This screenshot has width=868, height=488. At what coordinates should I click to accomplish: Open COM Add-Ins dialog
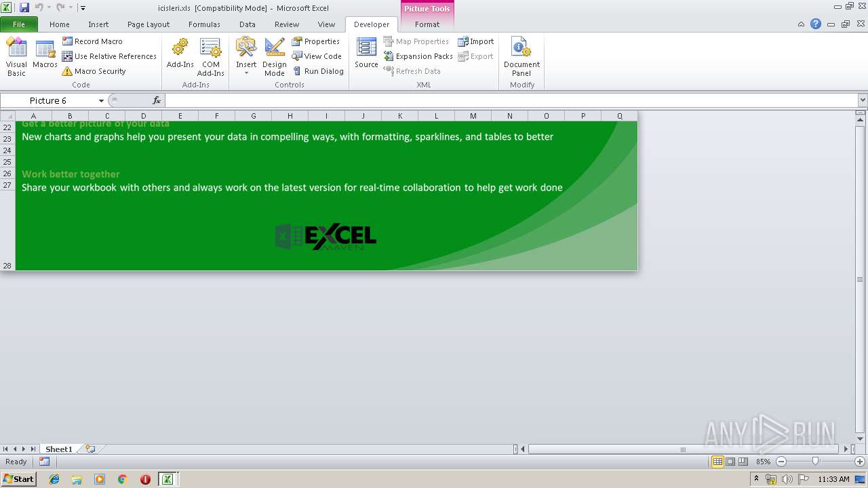pyautogui.click(x=211, y=57)
